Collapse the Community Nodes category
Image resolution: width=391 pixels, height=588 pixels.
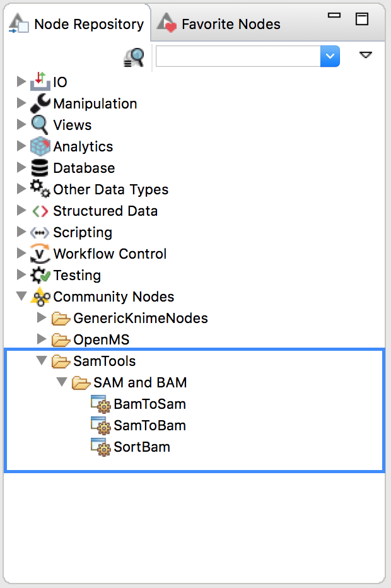coord(21,296)
